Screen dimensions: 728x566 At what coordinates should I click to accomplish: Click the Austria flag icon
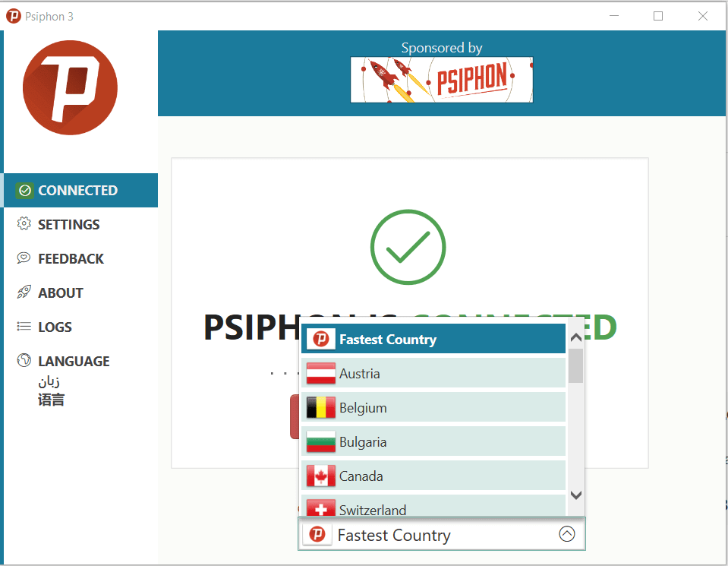[x=320, y=373]
